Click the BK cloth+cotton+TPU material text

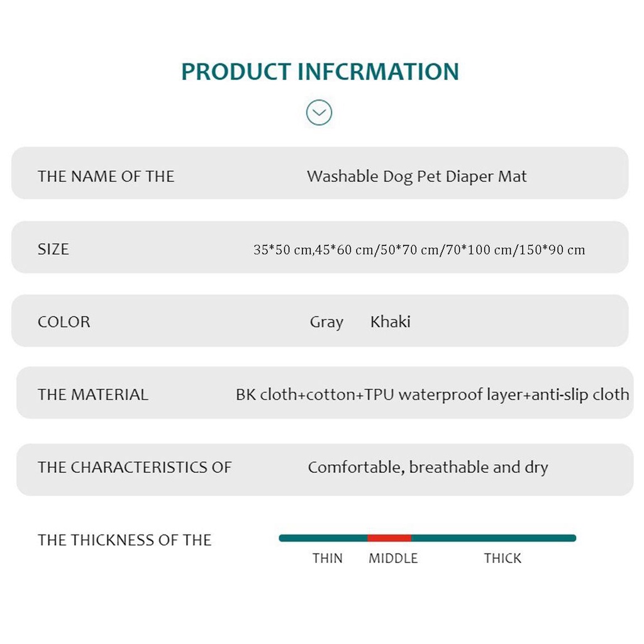click(432, 395)
